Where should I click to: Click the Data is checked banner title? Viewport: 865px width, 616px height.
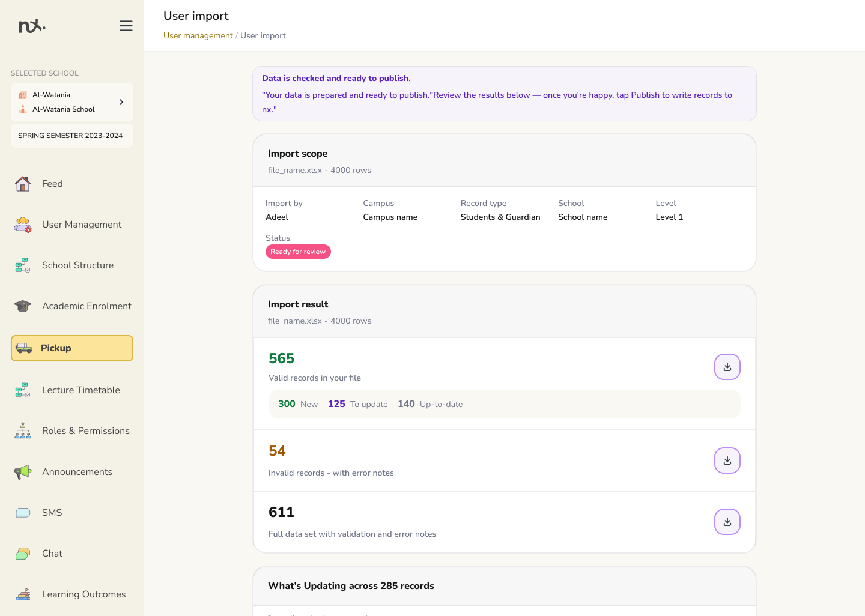(x=336, y=79)
